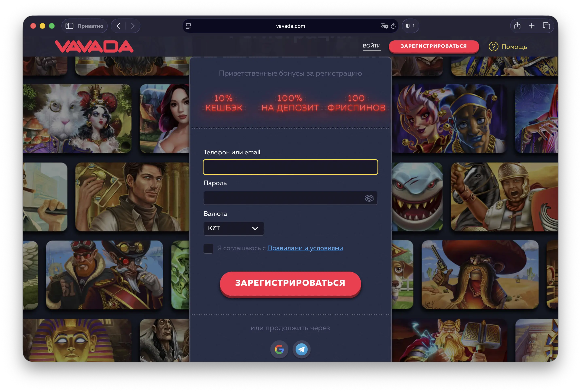Switch to the ВОЙТИ login tab
The width and height of the screenshot is (581, 392).
pos(371,46)
